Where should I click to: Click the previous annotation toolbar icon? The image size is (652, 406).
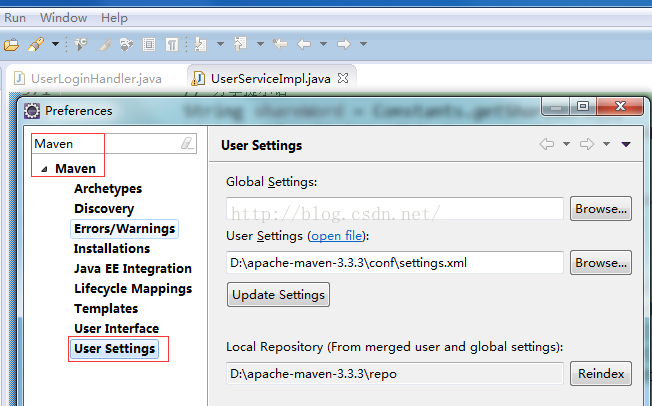point(240,44)
